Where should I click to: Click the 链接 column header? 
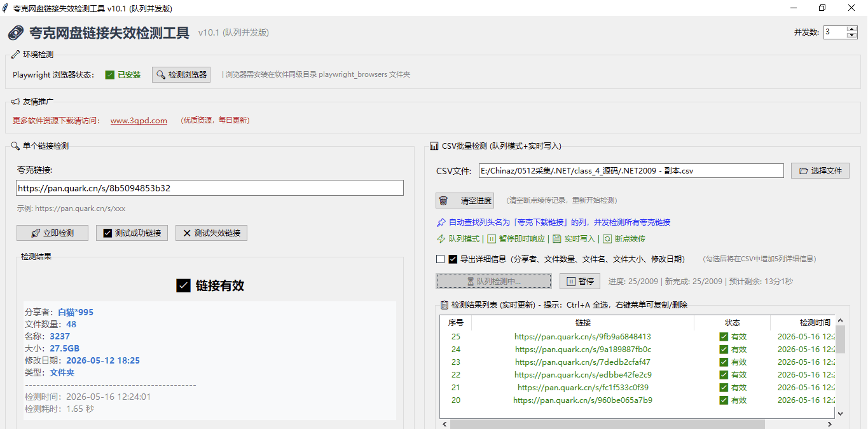point(582,323)
